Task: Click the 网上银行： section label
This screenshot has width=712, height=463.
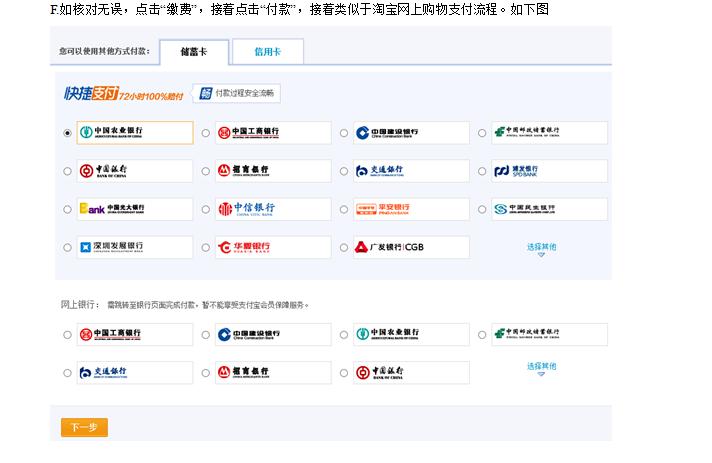Action: pyautogui.click(x=79, y=305)
